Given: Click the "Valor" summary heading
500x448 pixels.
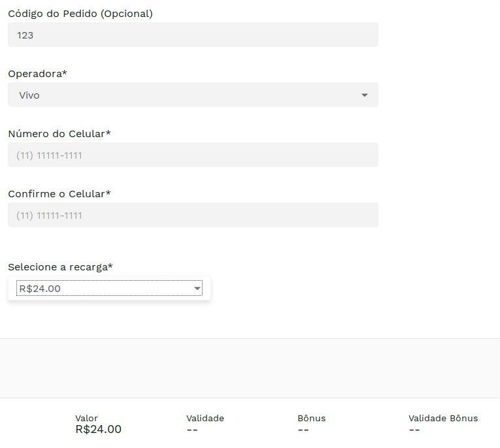Looking at the screenshot, I should [86, 418].
